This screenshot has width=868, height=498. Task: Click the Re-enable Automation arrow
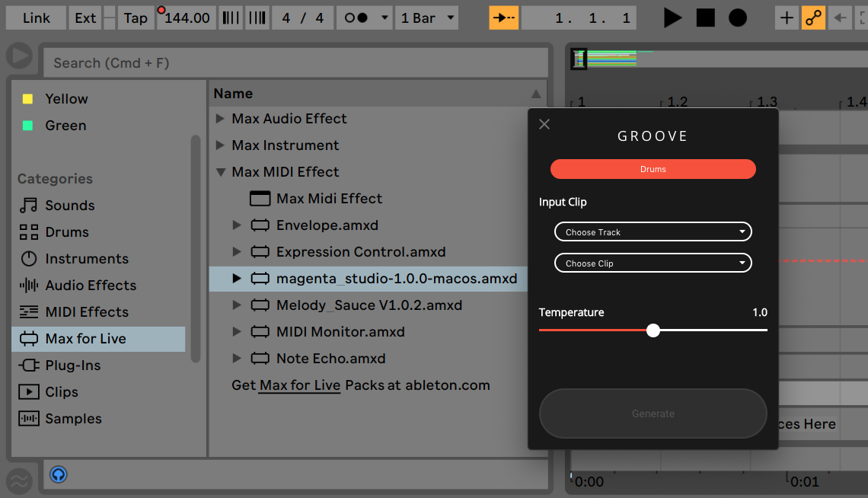(841, 18)
